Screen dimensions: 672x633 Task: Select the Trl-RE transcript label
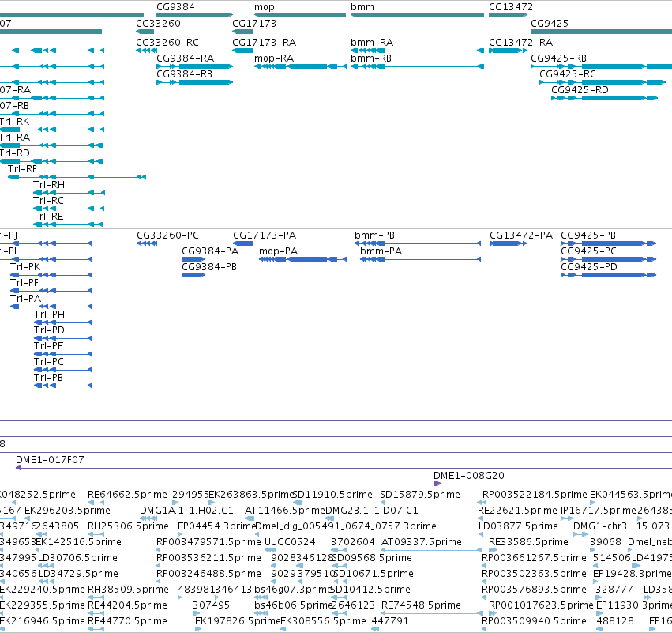coord(48,217)
